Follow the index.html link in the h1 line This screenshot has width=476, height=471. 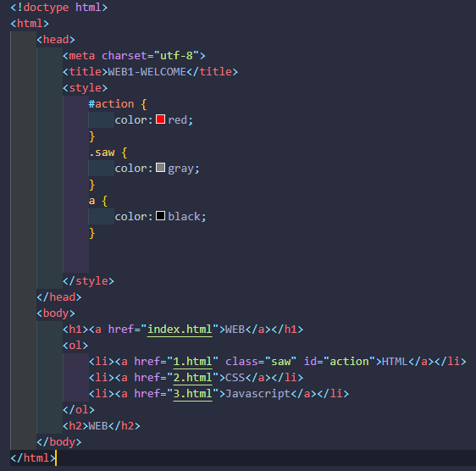pyautogui.click(x=180, y=330)
